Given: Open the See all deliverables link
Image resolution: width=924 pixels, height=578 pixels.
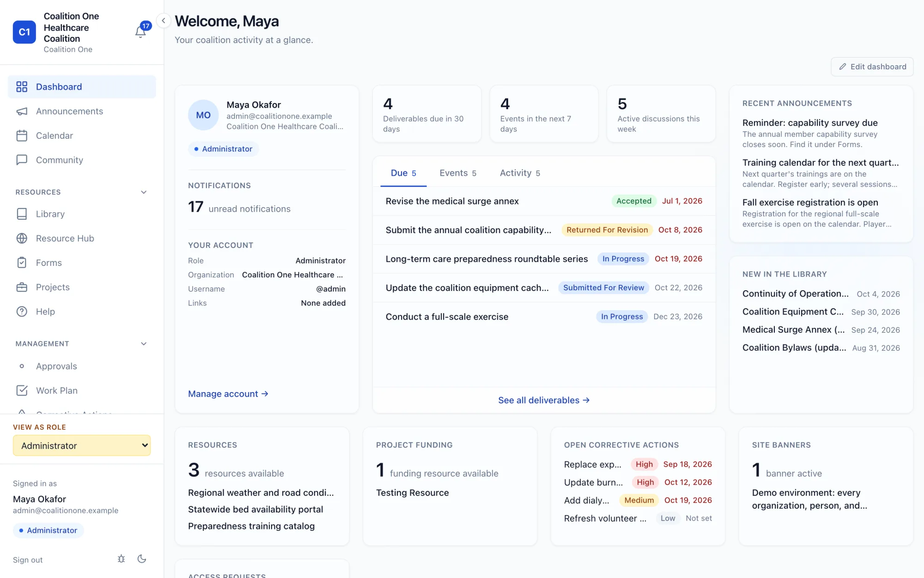Looking at the screenshot, I should (x=544, y=400).
